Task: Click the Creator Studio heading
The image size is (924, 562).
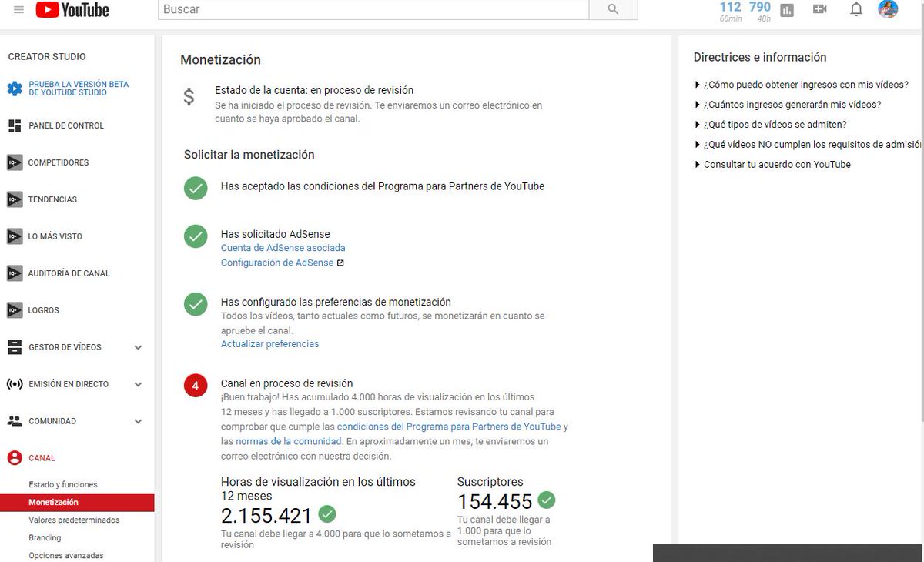Action: pos(47,57)
